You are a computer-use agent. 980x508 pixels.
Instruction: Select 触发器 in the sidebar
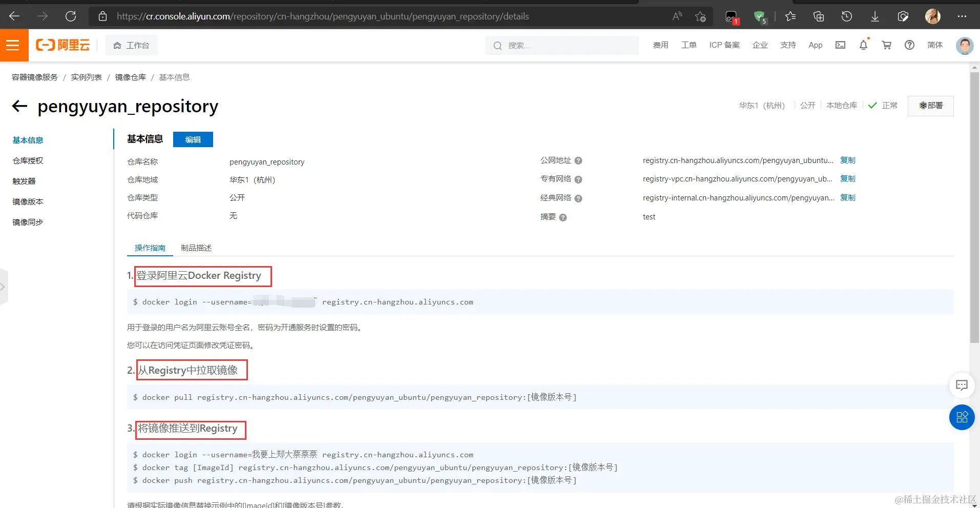tap(24, 181)
